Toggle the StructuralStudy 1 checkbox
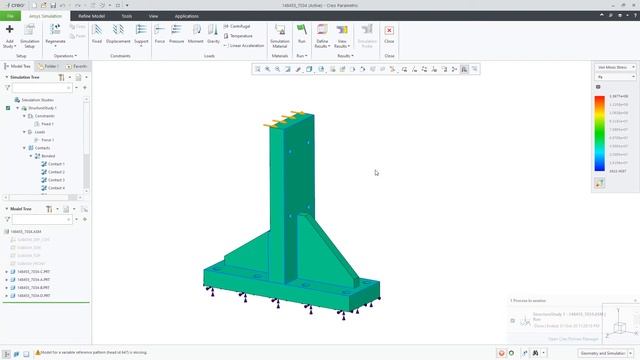Screen dimensions: 640x360 (8, 108)
